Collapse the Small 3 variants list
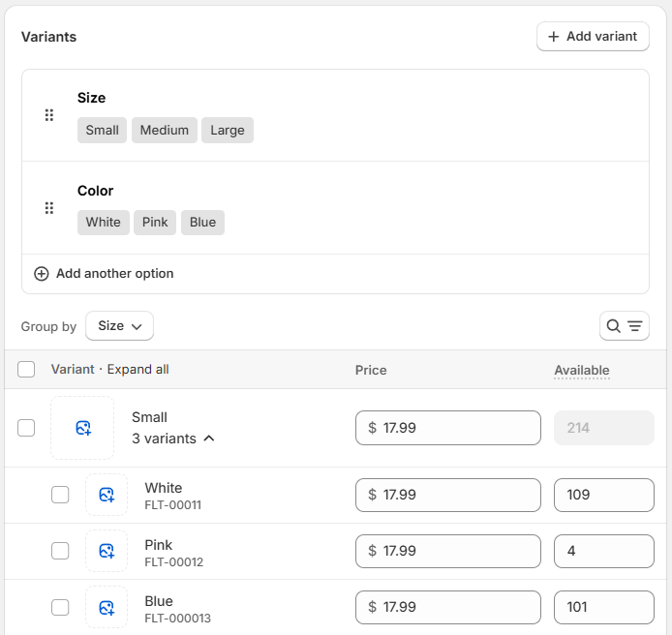The image size is (672, 635). 173,438
